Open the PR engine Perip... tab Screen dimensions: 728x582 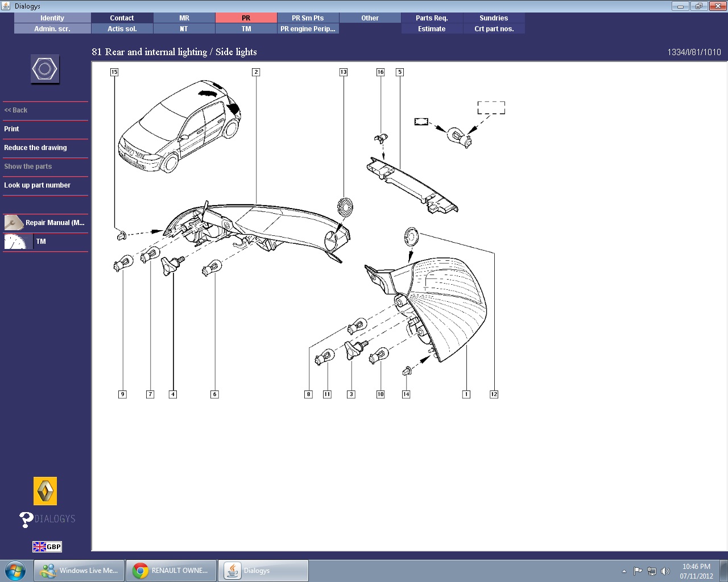click(x=308, y=29)
